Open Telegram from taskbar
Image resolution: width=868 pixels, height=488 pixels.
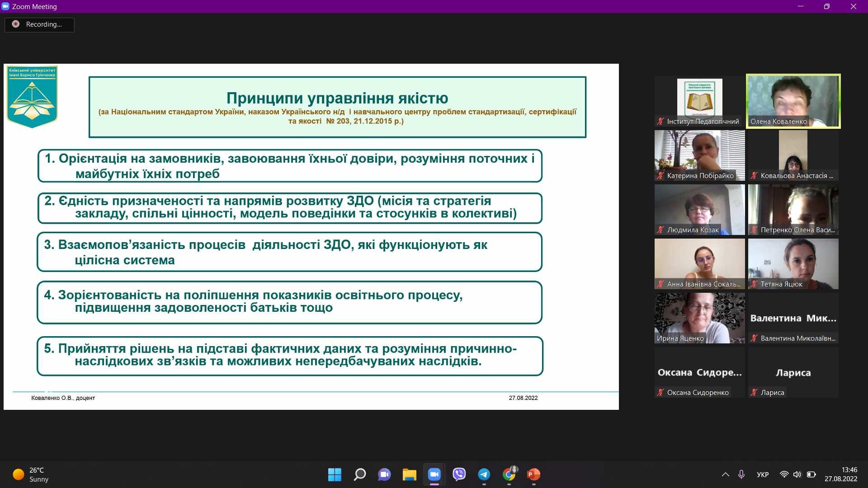(x=484, y=474)
